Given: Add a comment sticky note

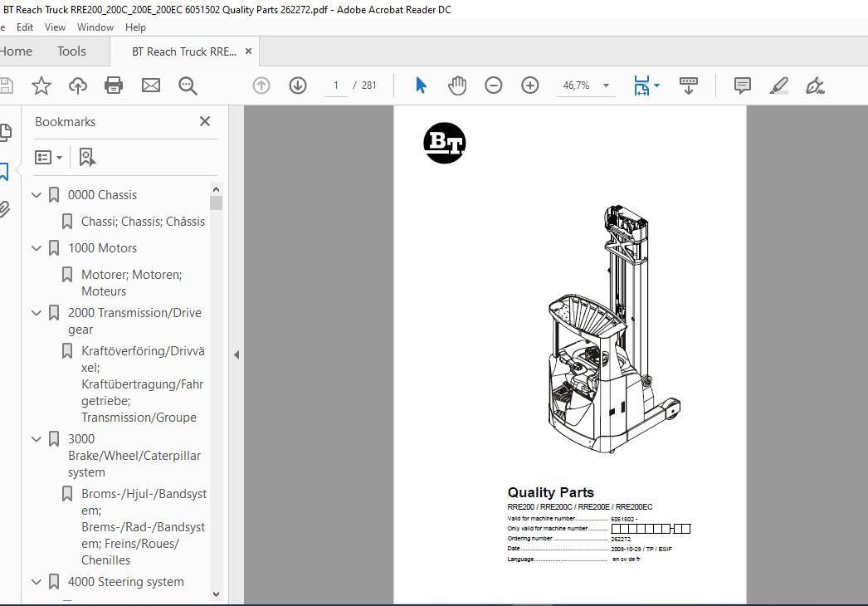Looking at the screenshot, I should (x=743, y=86).
